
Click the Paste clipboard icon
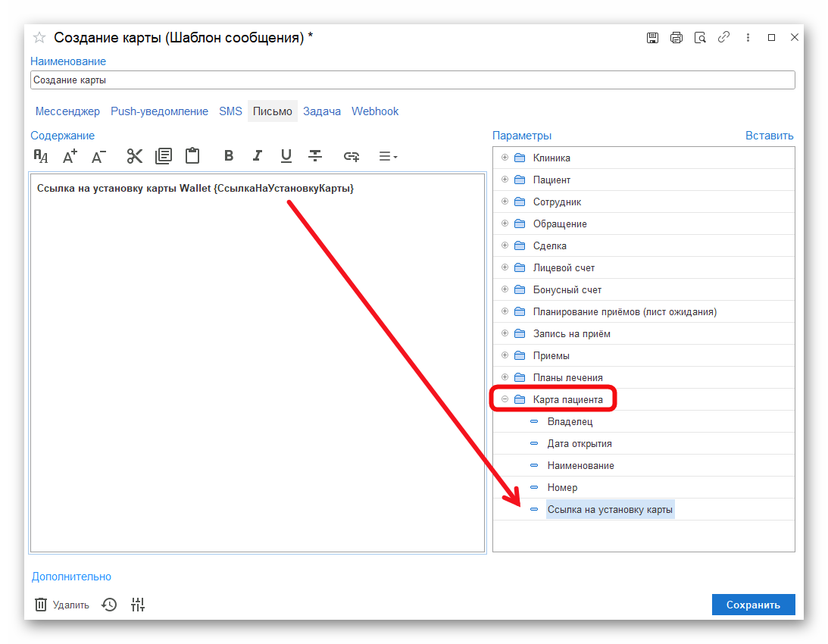pos(192,156)
